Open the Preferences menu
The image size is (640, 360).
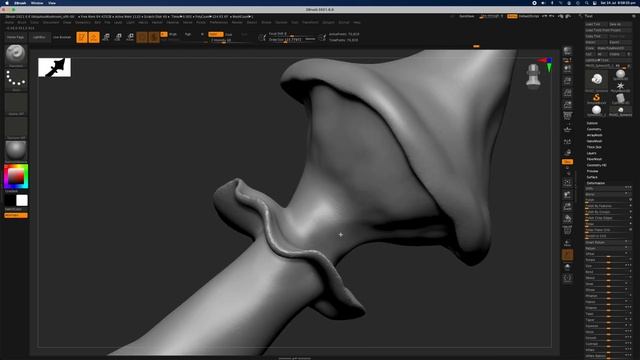(219, 22)
